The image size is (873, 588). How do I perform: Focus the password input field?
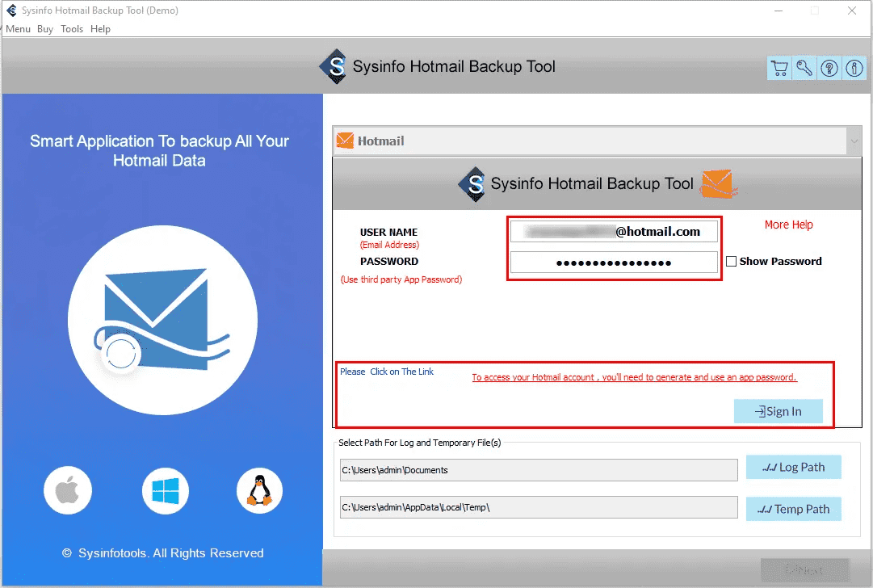[614, 262]
